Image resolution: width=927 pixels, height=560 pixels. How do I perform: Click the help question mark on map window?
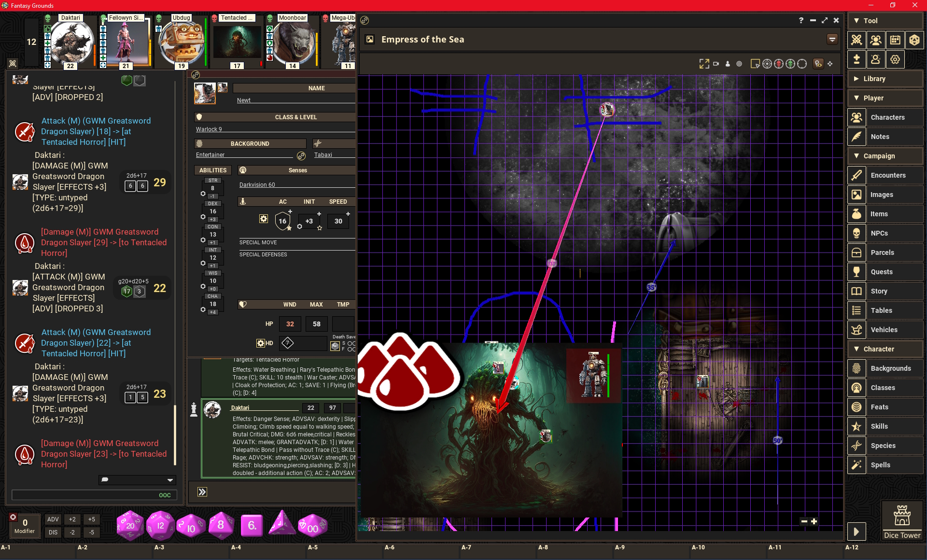coord(801,20)
